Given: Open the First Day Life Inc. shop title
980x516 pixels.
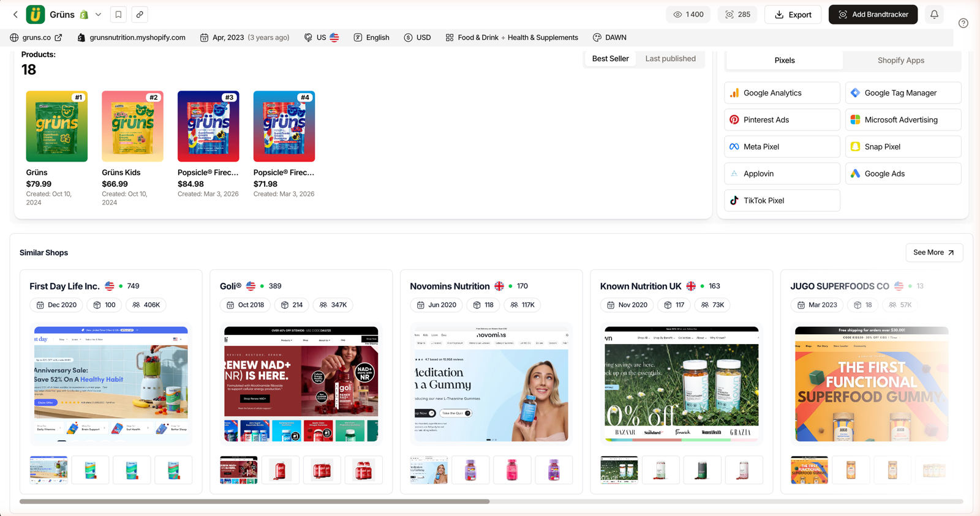Looking at the screenshot, I should [x=64, y=286].
